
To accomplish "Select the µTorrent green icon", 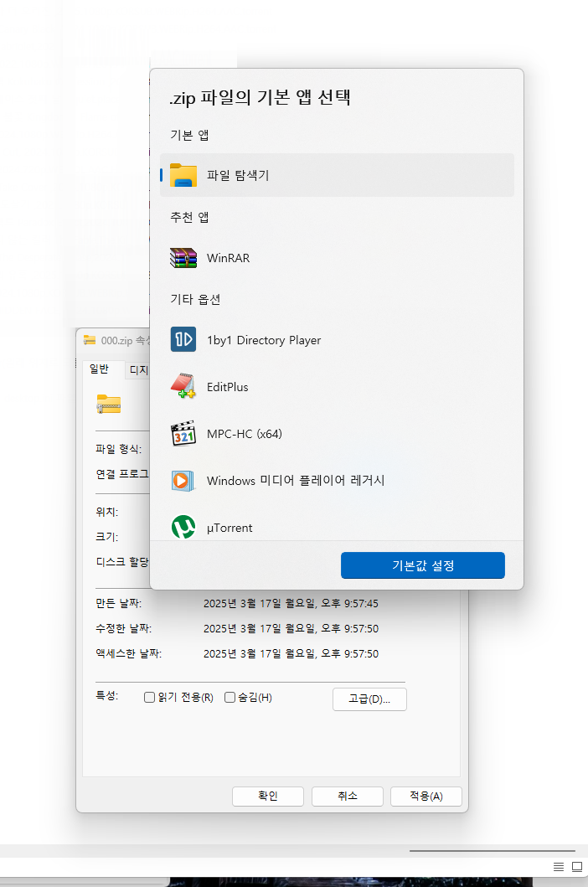I will point(183,527).
